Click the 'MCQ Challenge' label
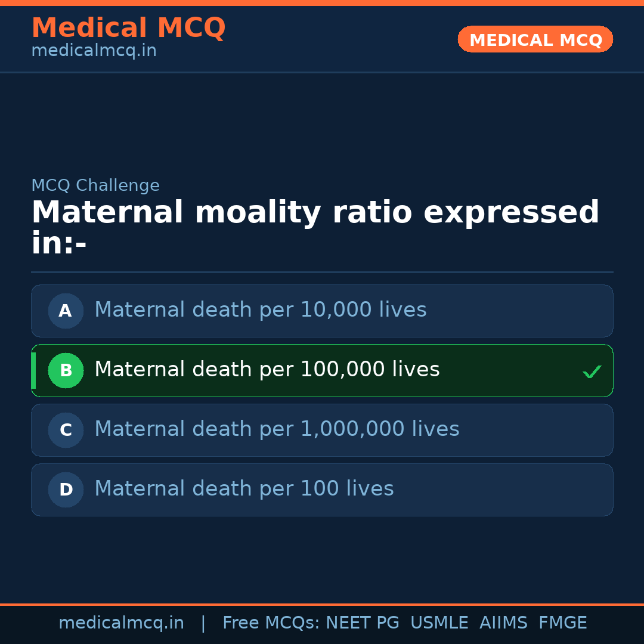 [x=95, y=185]
